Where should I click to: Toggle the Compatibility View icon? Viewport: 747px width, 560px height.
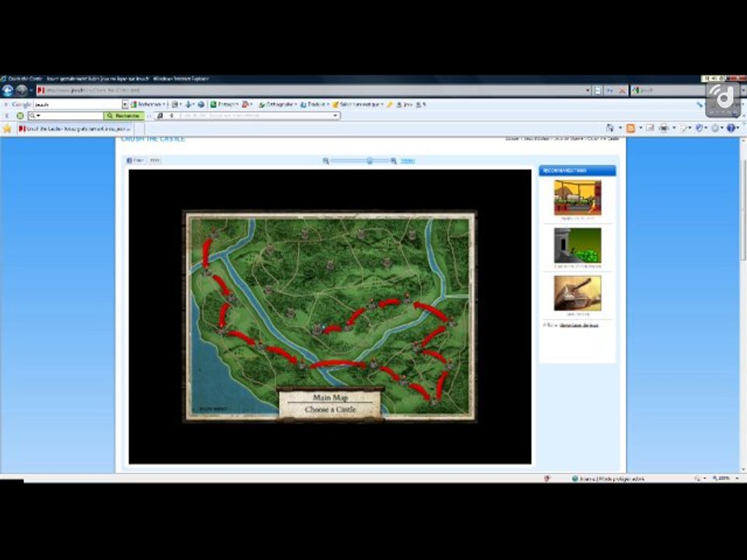(598, 90)
